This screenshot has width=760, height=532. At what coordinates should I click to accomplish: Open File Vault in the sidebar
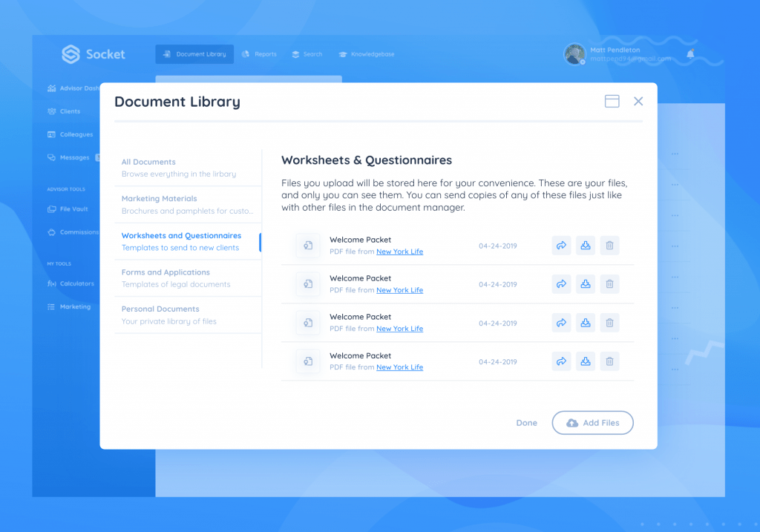pos(68,209)
